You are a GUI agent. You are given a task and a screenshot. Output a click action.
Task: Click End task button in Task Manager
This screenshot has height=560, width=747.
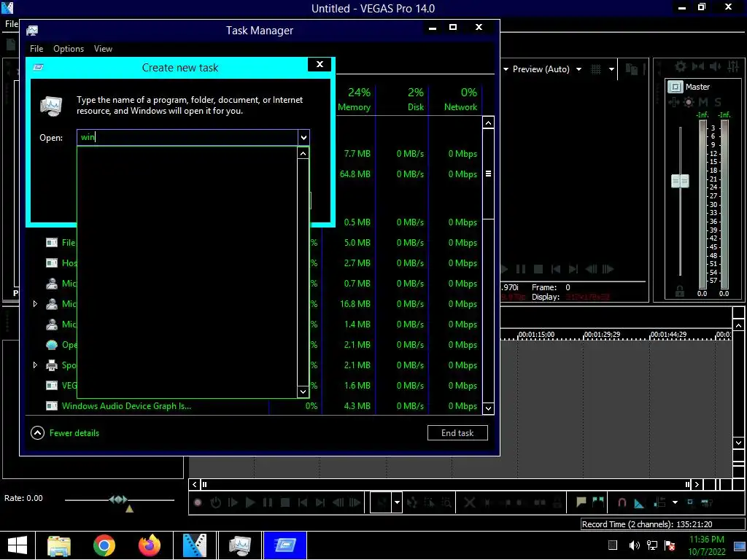[x=457, y=433]
